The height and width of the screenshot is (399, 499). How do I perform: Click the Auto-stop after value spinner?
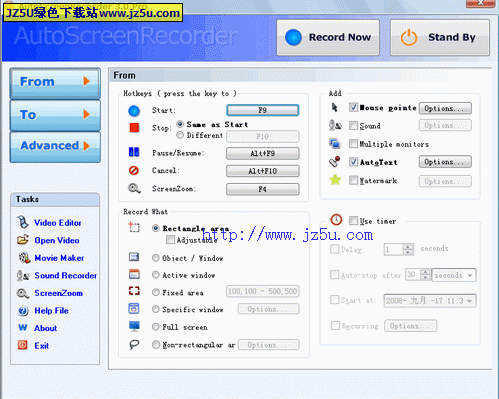[425, 275]
